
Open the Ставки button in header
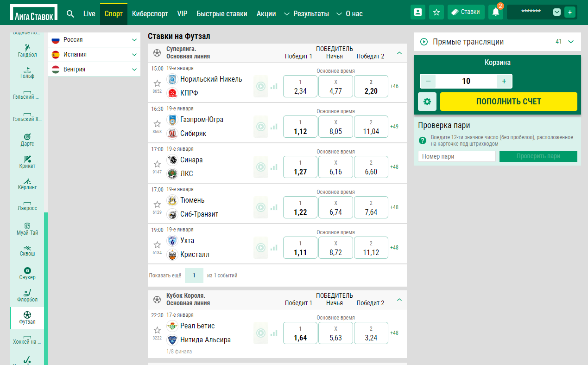(466, 12)
